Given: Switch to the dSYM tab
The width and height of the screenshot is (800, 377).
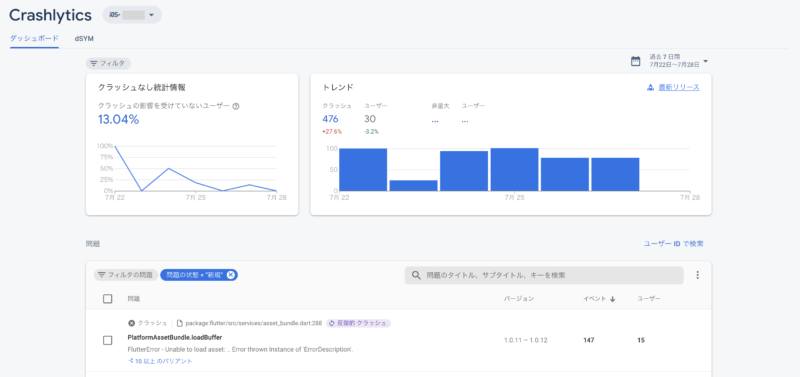Looking at the screenshot, I should pos(84,38).
